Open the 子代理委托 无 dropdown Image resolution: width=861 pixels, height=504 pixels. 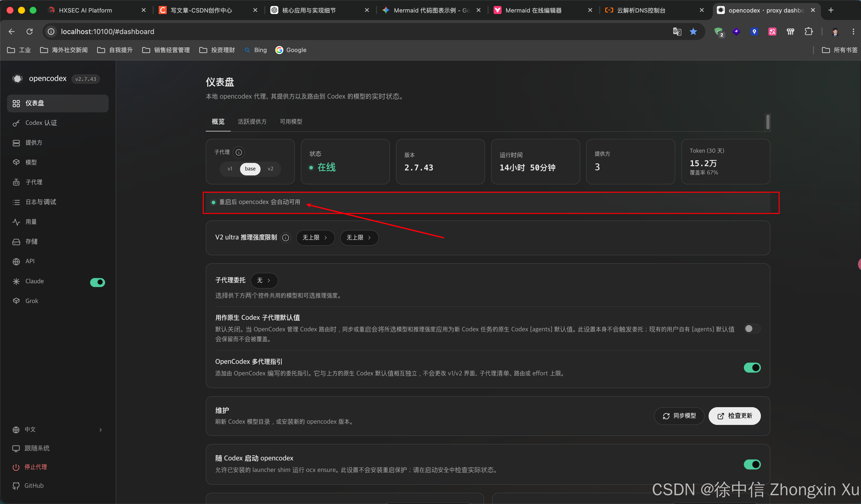264,281
